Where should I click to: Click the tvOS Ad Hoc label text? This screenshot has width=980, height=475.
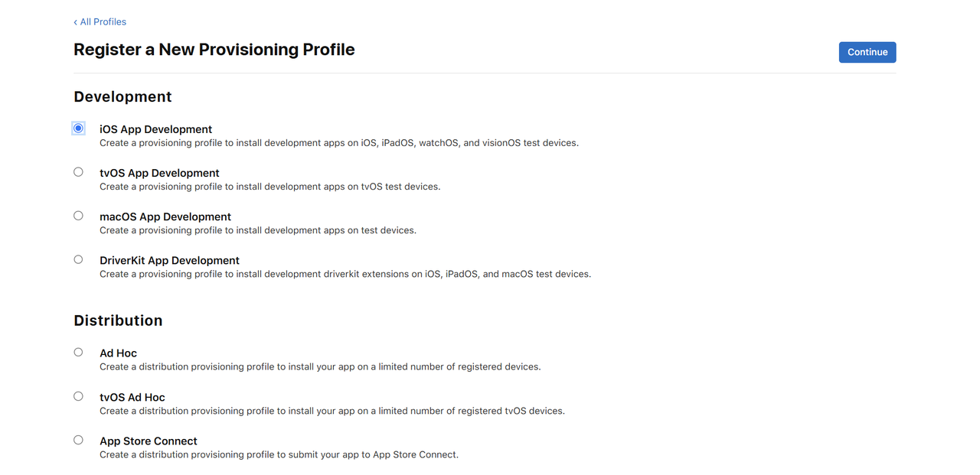click(132, 397)
